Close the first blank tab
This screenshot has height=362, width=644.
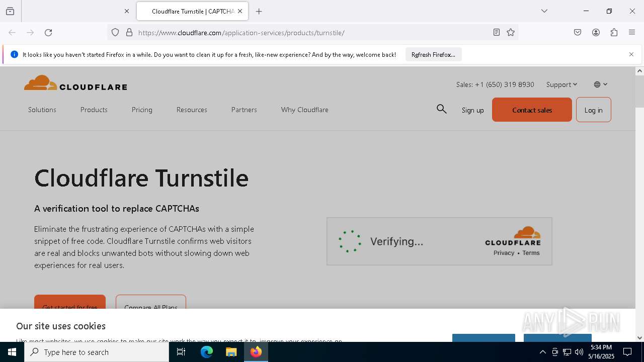pyautogui.click(x=127, y=11)
